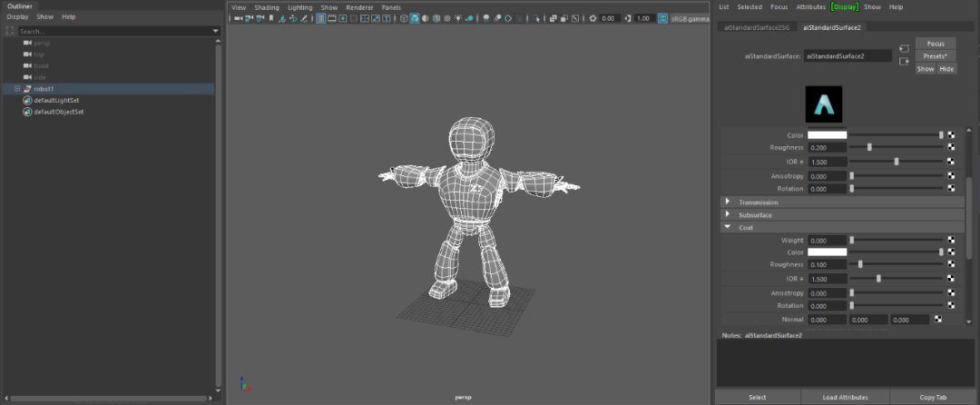
Task: Click the specular IOR slider handle
Action: [897, 162]
